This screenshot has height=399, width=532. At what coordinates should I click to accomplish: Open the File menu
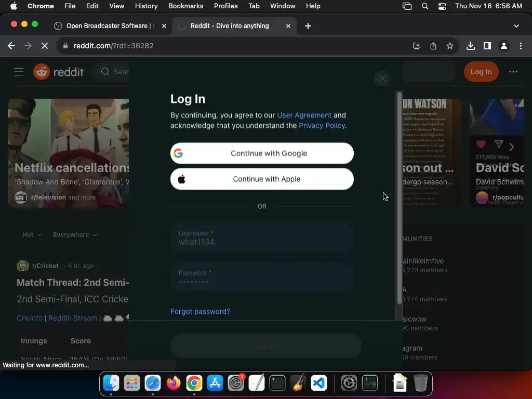(x=70, y=6)
